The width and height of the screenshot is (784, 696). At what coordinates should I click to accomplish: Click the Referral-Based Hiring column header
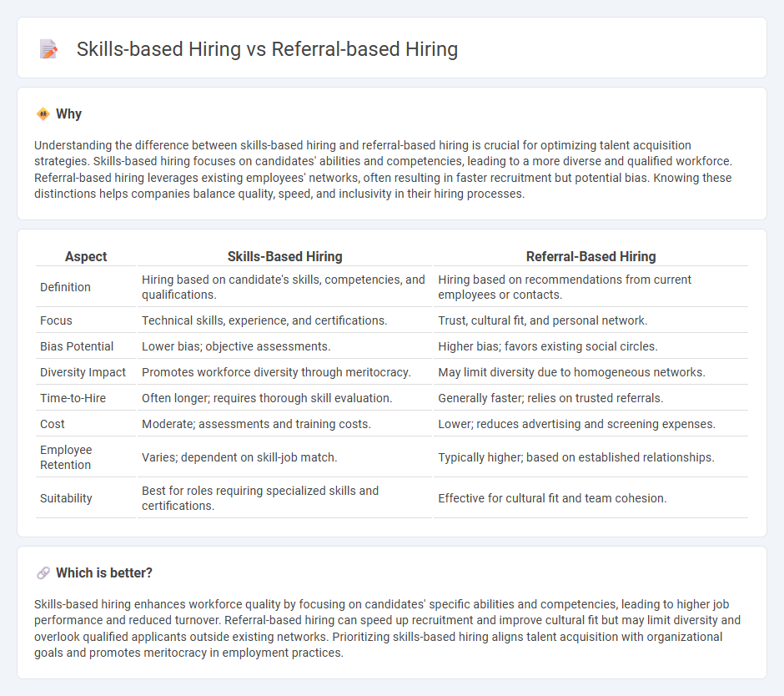[591, 257]
